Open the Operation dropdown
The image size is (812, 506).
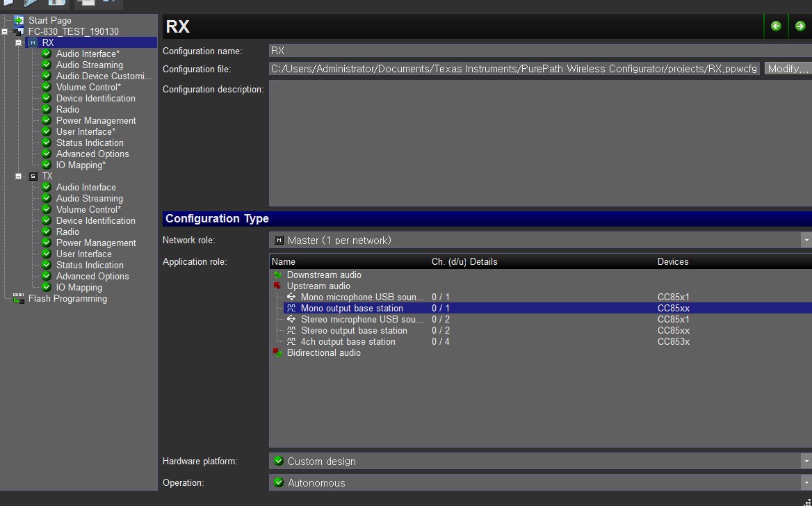540,482
